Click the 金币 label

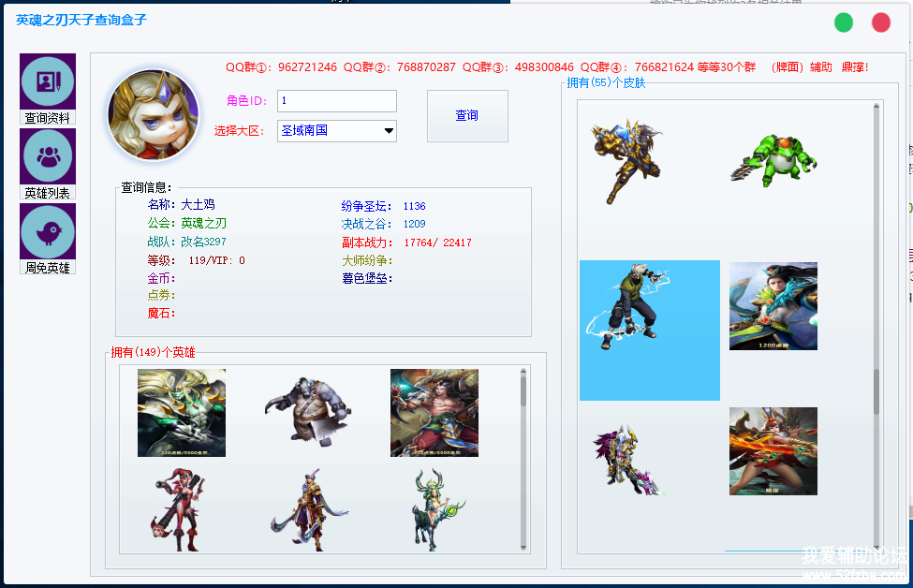[x=161, y=278]
